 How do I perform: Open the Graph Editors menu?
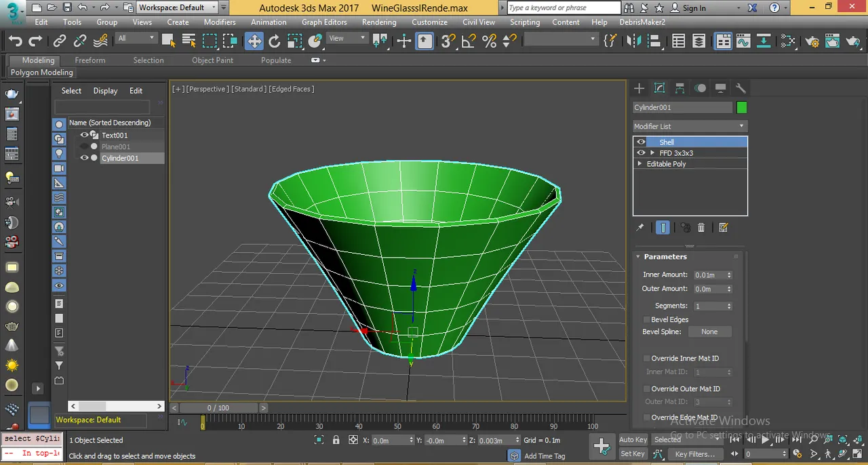[x=324, y=22]
